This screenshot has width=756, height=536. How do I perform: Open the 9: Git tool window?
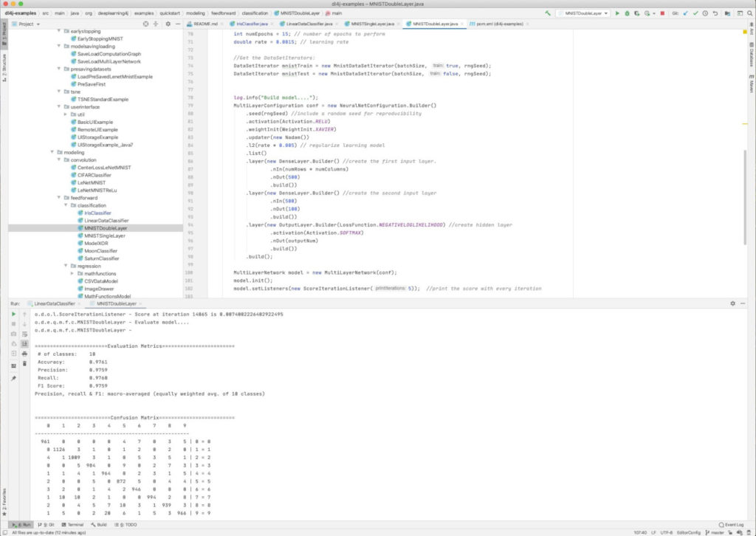(47, 525)
